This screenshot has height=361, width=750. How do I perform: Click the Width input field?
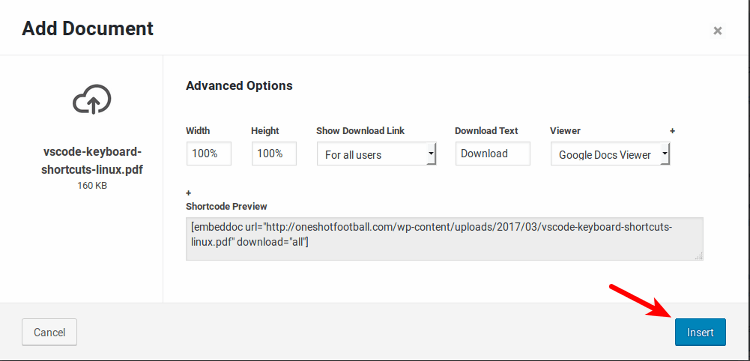click(x=209, y=153)
